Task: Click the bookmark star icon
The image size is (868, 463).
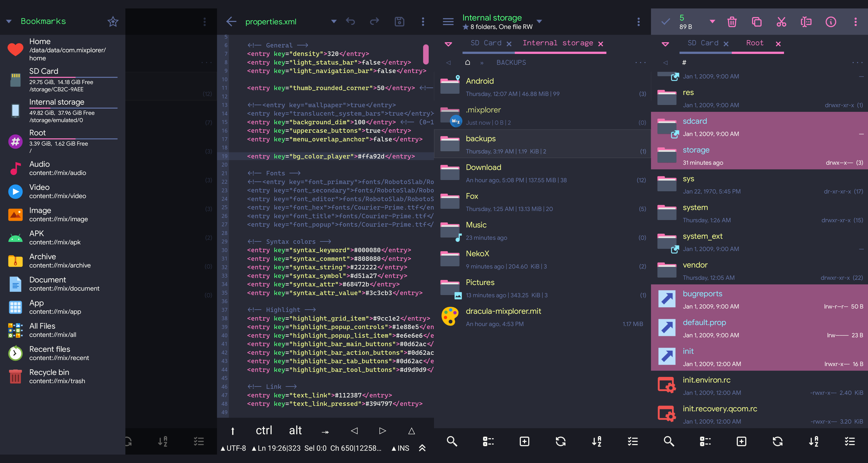Action: click(x=113, y=22)
